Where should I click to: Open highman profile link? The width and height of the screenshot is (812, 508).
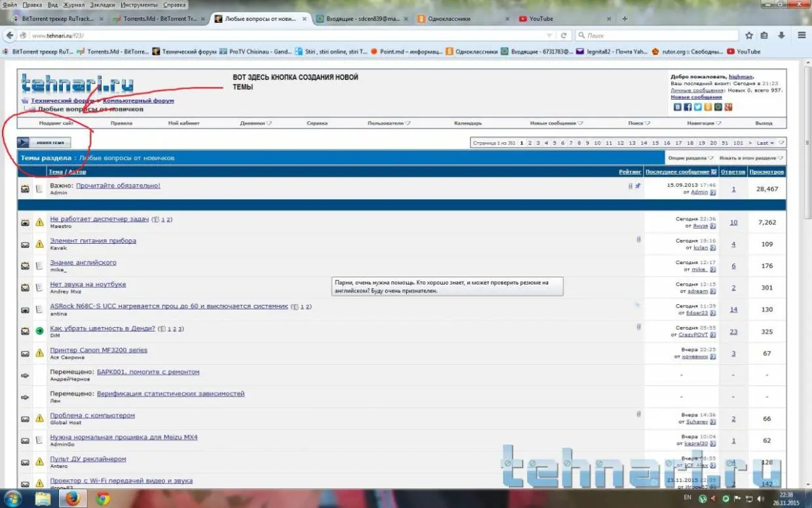coord(742,77)
